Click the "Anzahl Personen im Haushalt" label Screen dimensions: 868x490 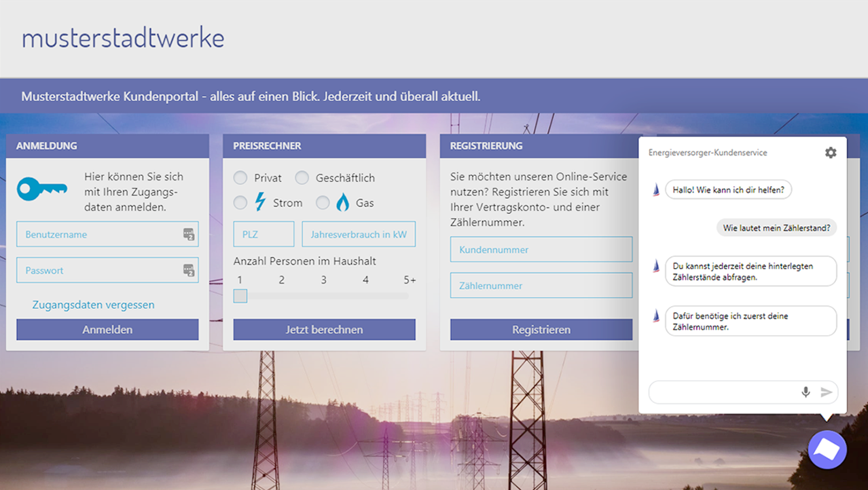[305, 261]
